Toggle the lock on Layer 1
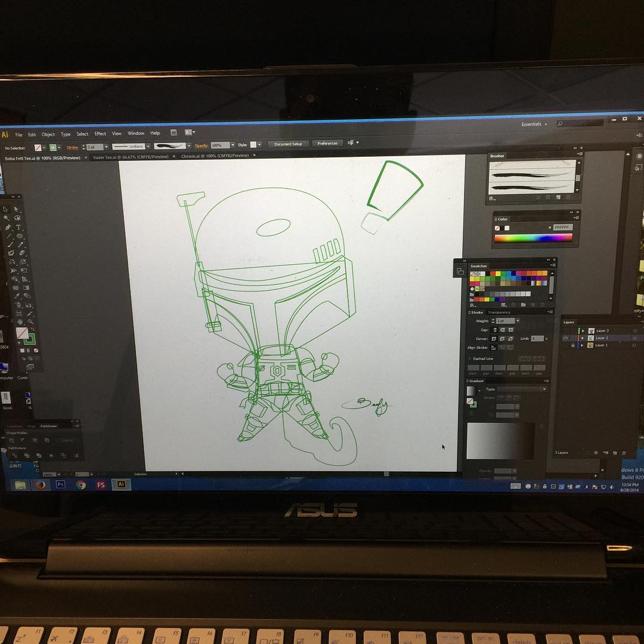 click(573, 345)
